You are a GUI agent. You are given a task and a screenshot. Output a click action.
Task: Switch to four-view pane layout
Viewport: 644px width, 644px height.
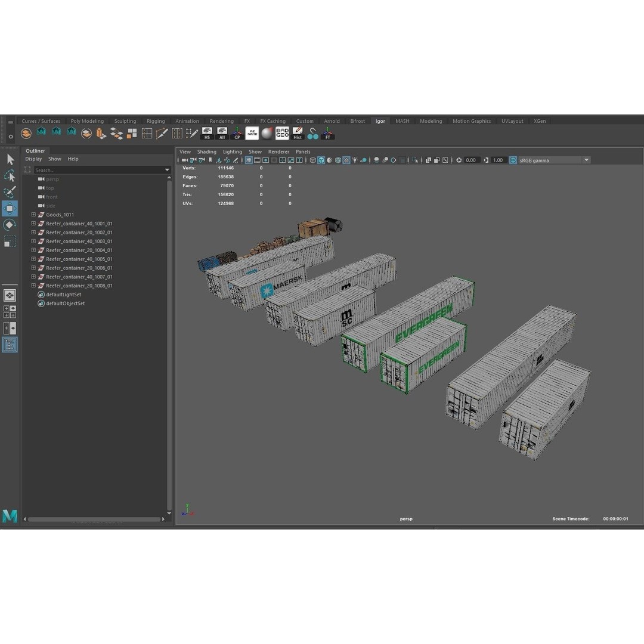click(x=10, y=312)
